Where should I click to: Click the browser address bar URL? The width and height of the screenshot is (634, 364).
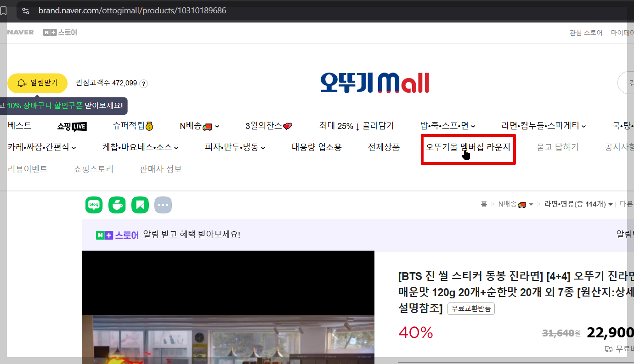[132, 11]
